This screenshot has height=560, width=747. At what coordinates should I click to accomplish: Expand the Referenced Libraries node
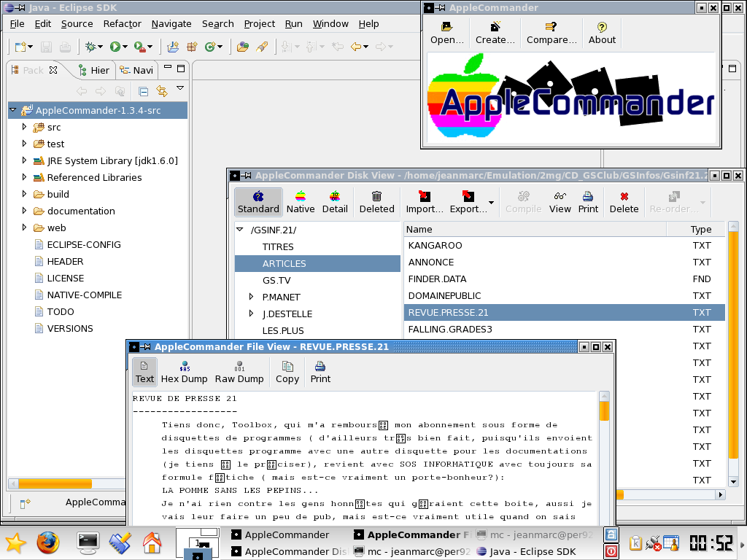click(x=24, y=176)
